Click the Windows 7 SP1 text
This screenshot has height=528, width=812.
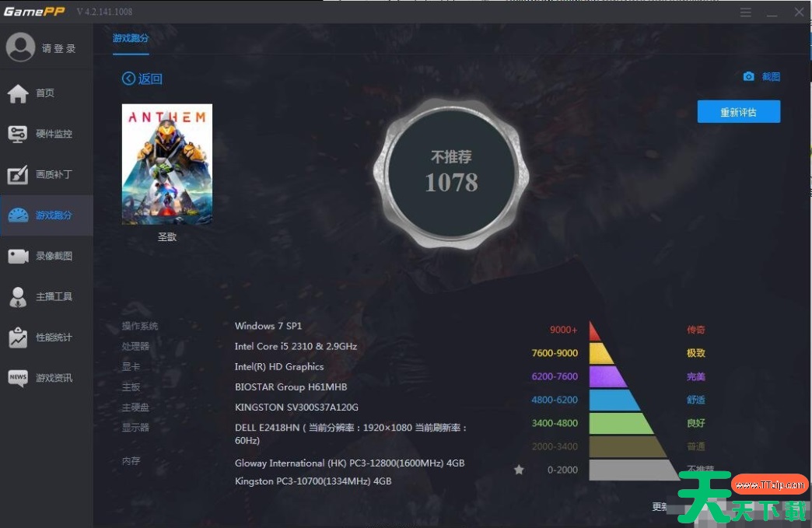click(268, 326)
